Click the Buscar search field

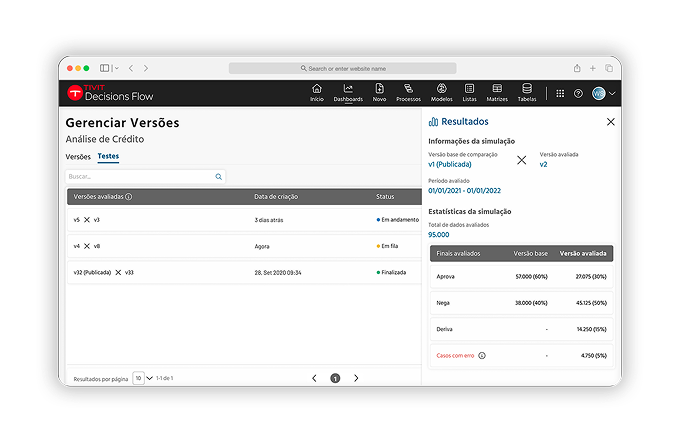[x=140, y=176]
